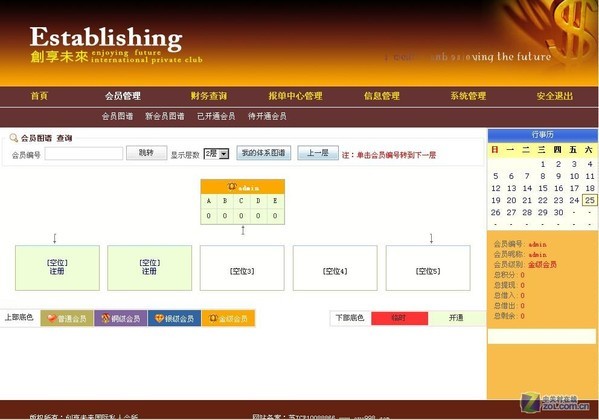This screenshot has height=420, width=599.
Task: Click the 上一层 button
Action: 318,153
